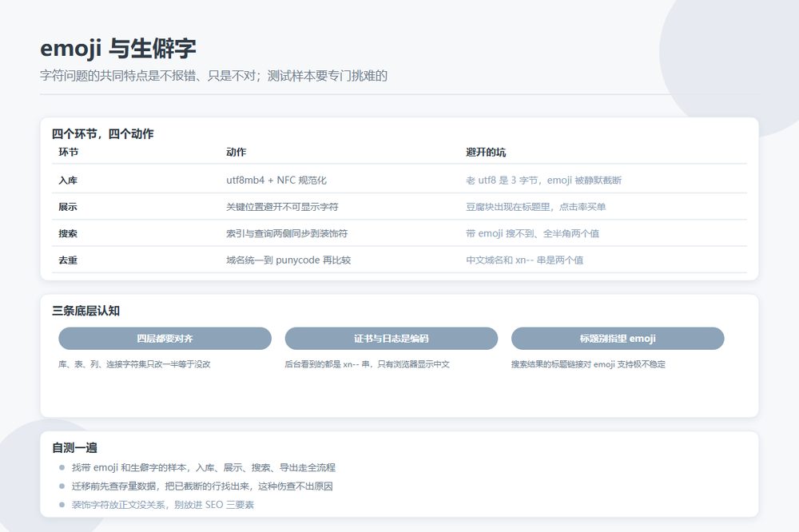Click bullet 找带 emoji 和生僻字的样本
This screenshot has height=532, width=799.
pos(203,468)
